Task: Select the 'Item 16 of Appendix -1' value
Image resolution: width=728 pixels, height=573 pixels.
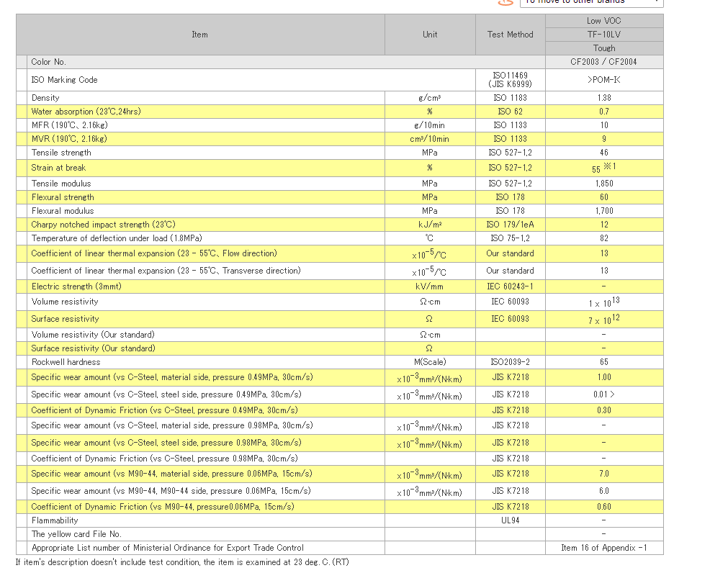Action: point(604,548)
